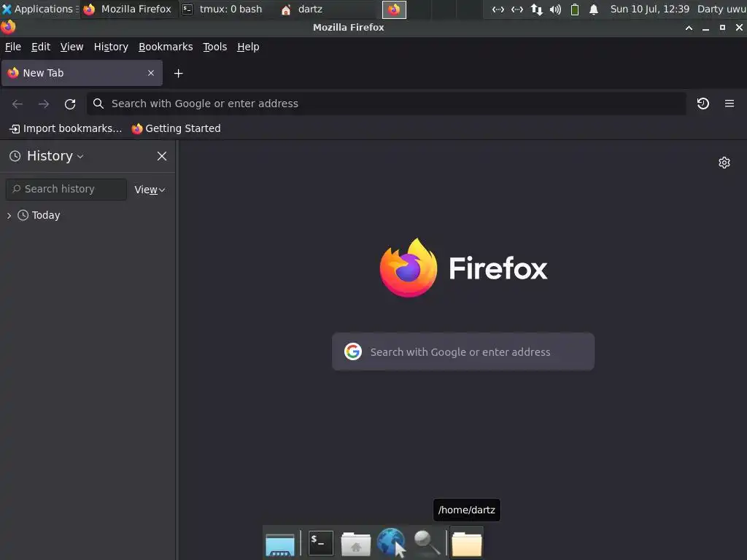Image resolution: width=747 pixels, height=560 pixels.
Task: Open the Bookmarks menu
Action: coord(166,47)
